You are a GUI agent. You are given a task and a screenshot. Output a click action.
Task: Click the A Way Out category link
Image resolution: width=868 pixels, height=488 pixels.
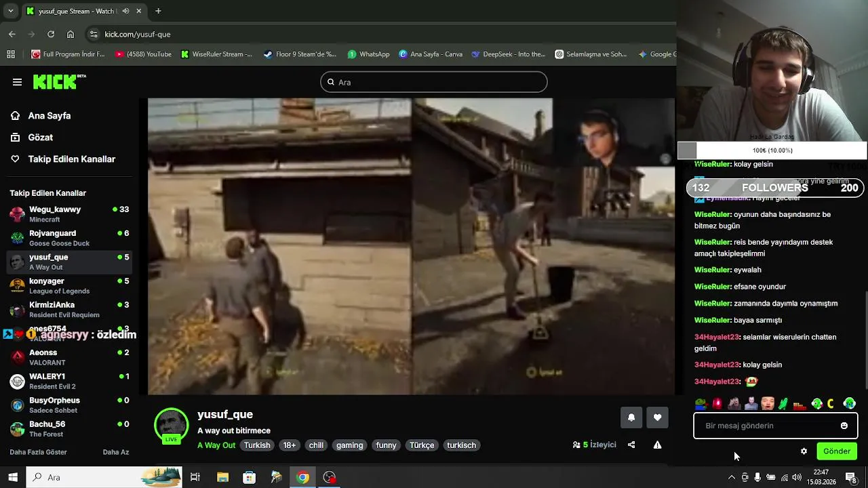click(216, 445)
